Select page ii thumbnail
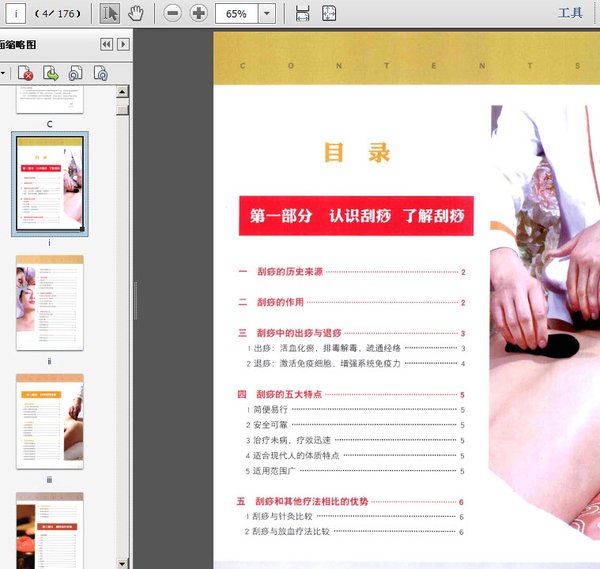The width and height of the screenshot is (600, 569). (50, 303)
